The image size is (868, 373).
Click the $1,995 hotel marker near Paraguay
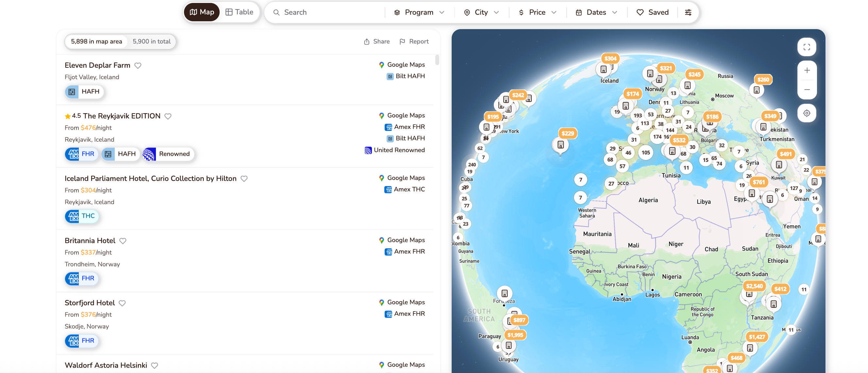coord(515,335)
